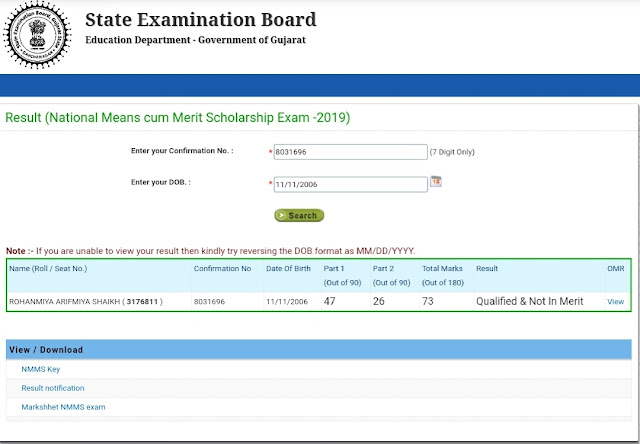Click the 'Total Marks (Out of 180)' header
Viewport: 640px width, 444px height.
coord(443,275)
